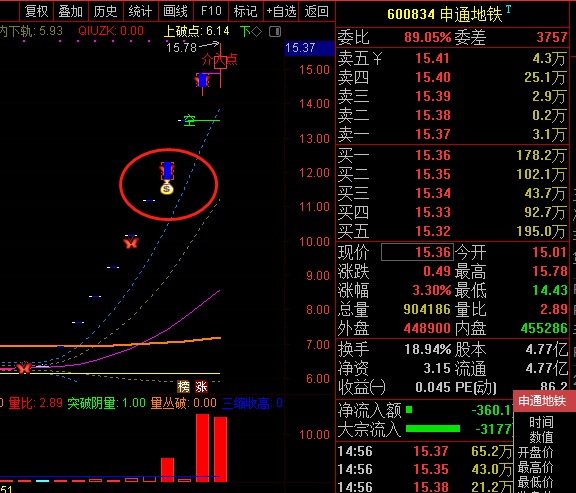Screen dimensions: 576x493
Task: Toggle the small panel icon beside 下◇
Action: [x=275, y=32]
